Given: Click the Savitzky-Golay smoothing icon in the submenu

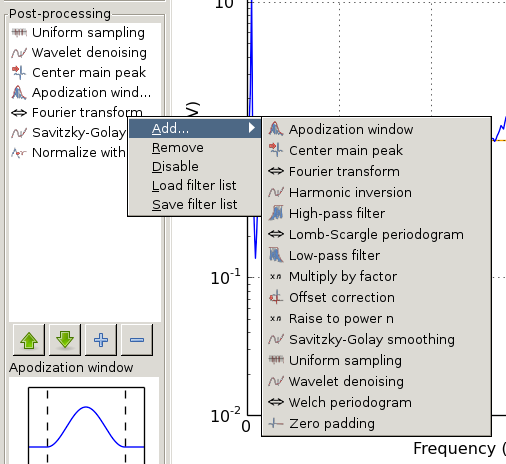Looking at the screenshot, I should (x=276, y=339).
